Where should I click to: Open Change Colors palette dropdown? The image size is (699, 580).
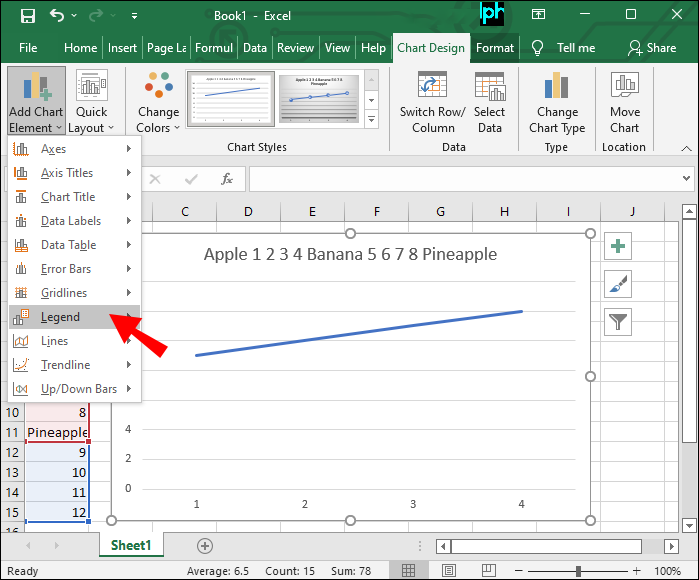(158, 101)
